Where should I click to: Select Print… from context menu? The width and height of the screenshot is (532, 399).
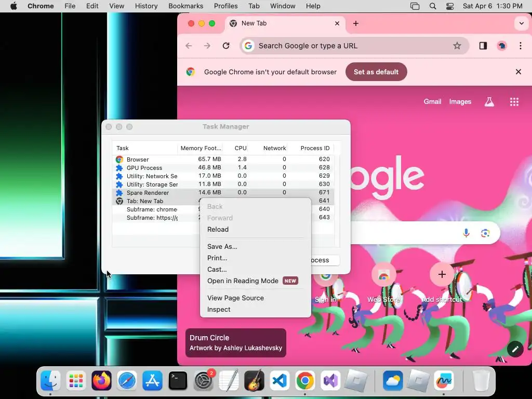(255, 258)
